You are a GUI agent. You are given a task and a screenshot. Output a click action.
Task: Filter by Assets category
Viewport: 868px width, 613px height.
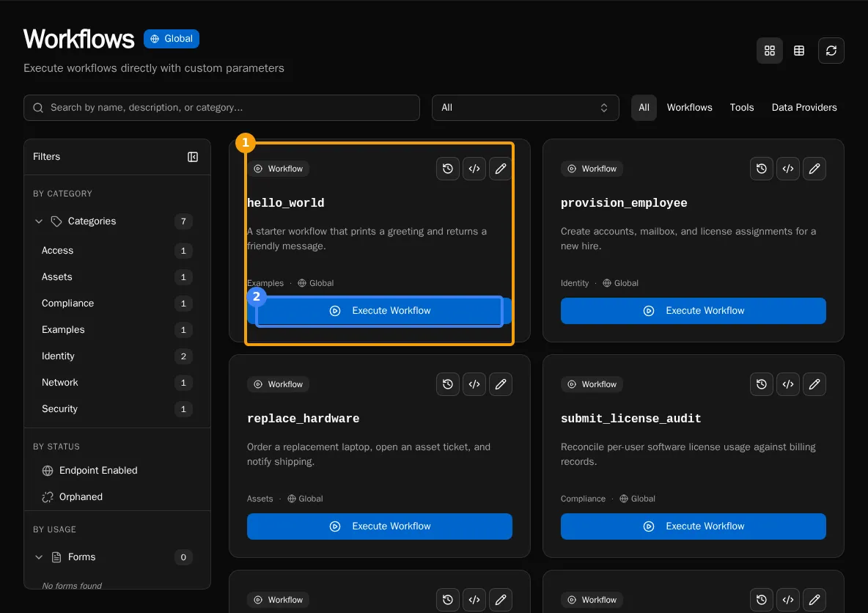pos(117,277)
